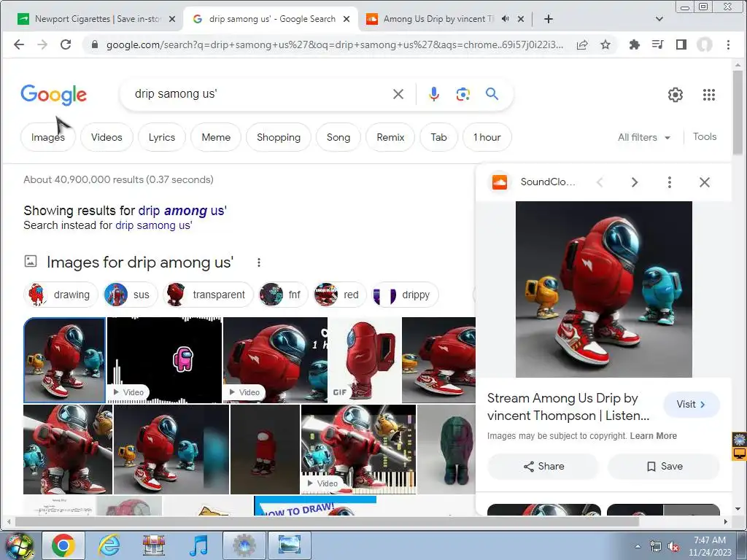Select the Meme filter chip
Viewport: 747px width, 560px height.
coord(216,137)
